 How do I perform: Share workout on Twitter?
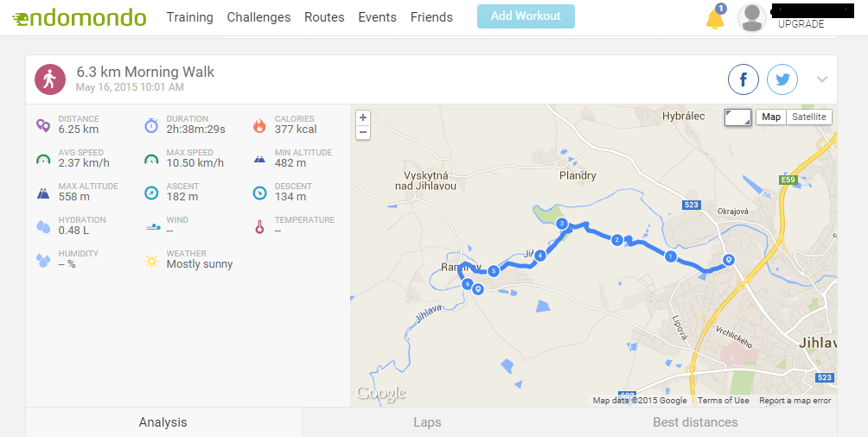[782, 79]
